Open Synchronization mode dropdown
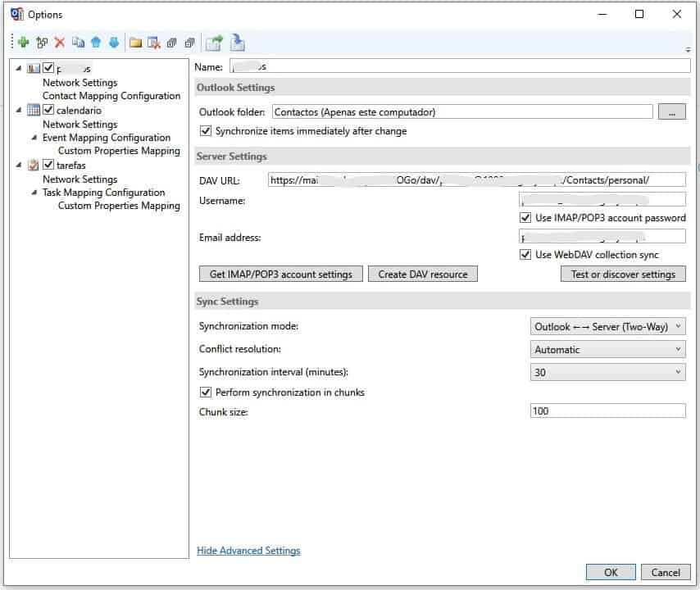 (x=607, y=326)
